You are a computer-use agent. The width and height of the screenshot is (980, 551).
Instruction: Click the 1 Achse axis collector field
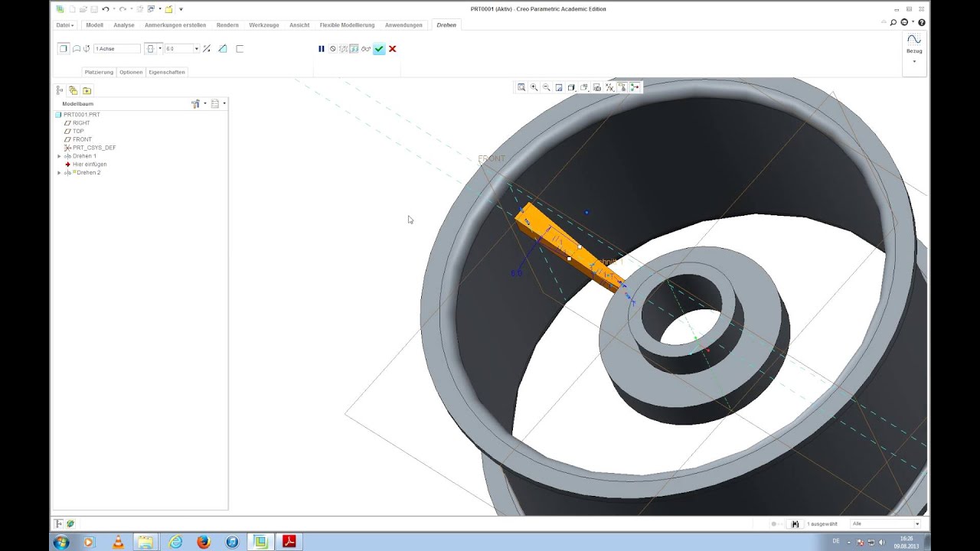[117, 48]
